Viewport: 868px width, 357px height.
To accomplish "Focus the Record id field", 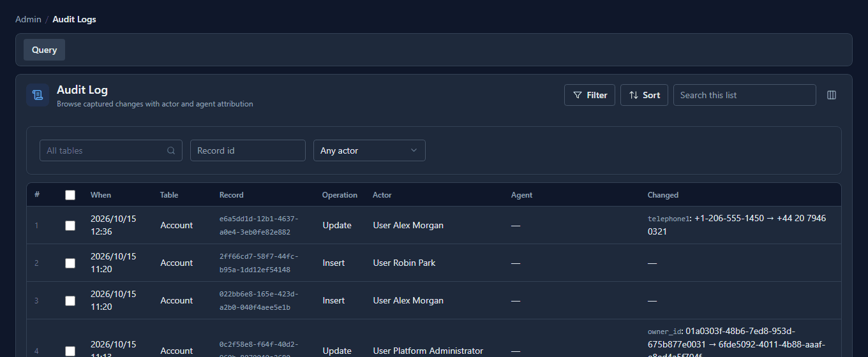I will click(248, 150).
